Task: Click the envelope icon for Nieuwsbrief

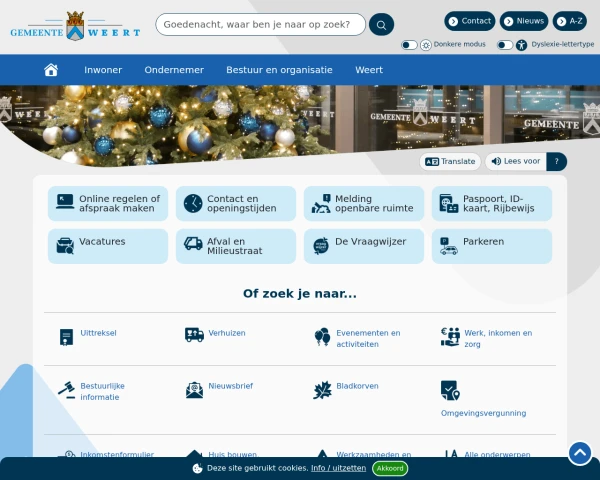Action: [x=194, y=390]
